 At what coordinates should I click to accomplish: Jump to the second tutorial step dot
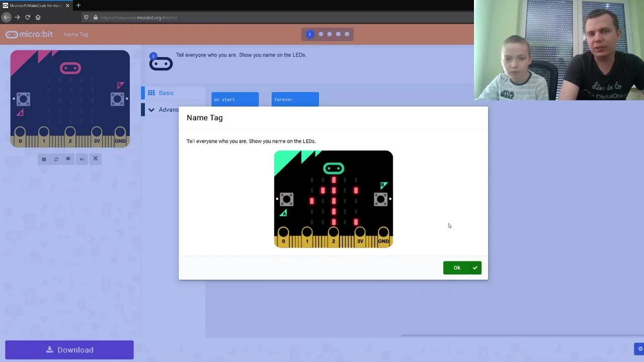point(321,34)
